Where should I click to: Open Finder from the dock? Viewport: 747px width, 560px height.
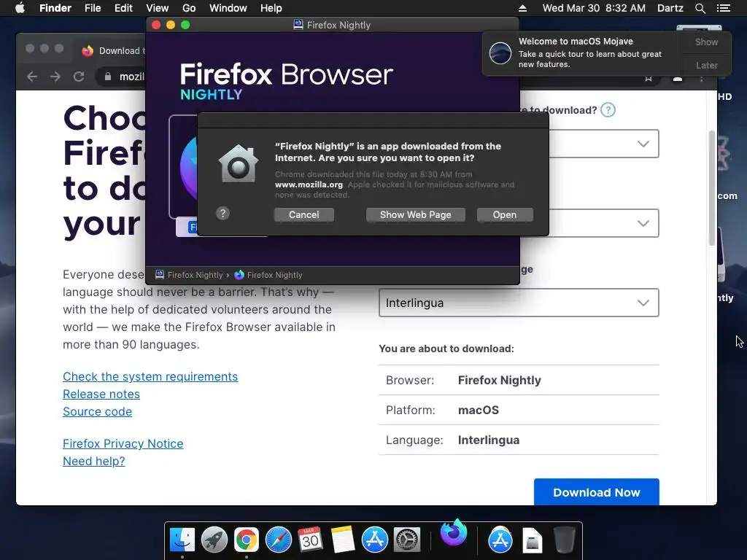[x=182, y=540]
